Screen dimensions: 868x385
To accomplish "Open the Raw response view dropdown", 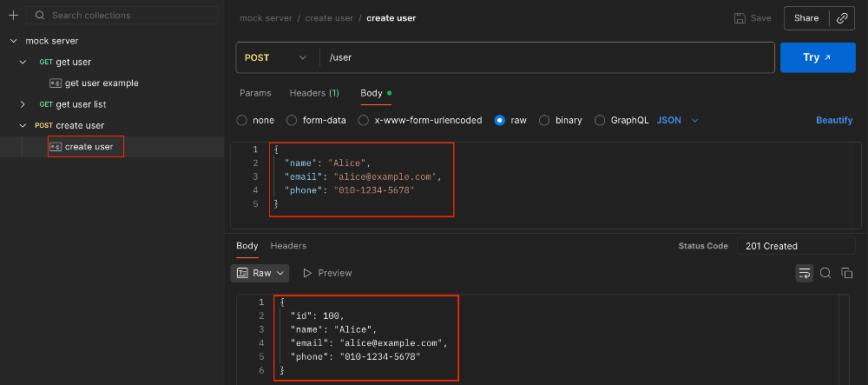I will [x=260, y=273].
